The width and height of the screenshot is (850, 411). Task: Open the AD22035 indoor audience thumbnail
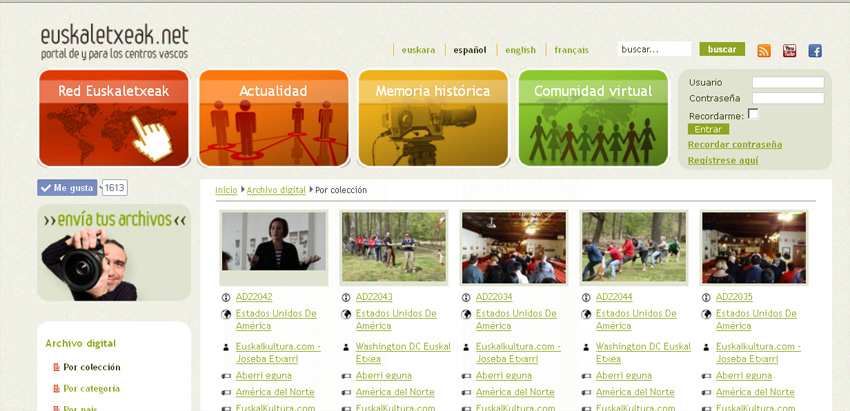tap(754, 247)
